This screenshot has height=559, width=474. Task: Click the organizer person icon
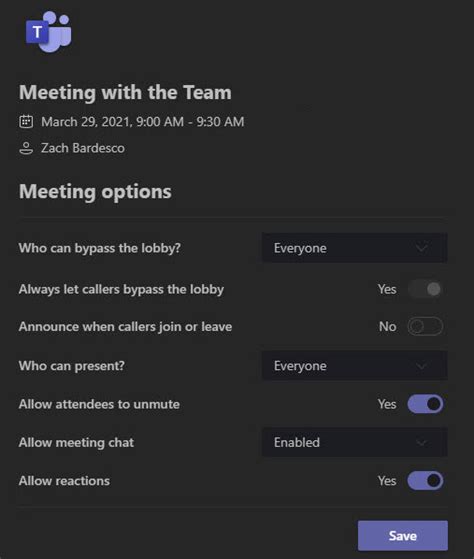(x=26, y=148)
